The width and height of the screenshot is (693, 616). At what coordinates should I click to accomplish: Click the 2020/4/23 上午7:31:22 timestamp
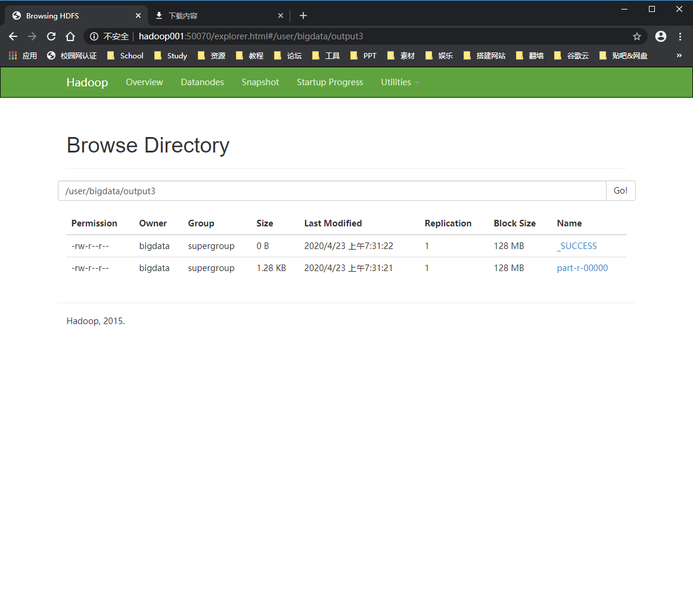[x=349, y=246]
